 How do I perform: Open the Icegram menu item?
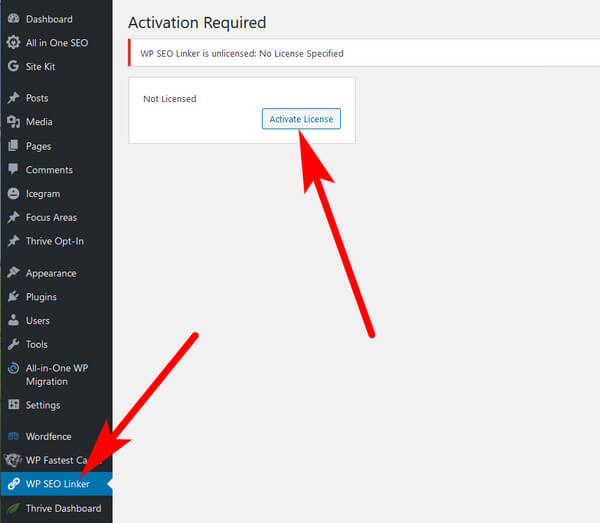(43, 194)
